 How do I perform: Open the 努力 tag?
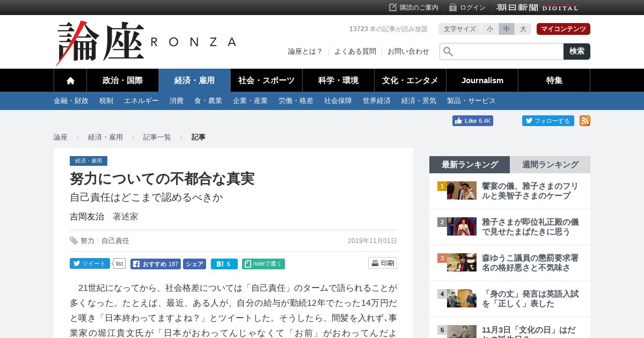[x=87, y=241]
